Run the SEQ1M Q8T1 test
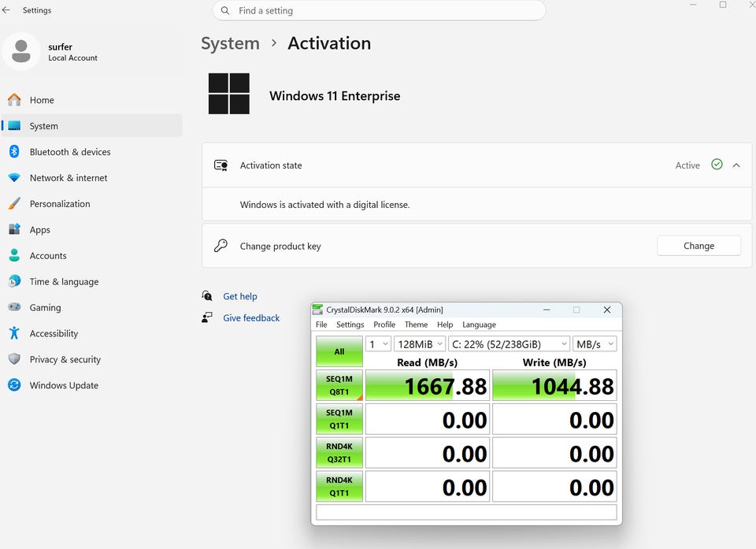The width and height of the screenshot is (756, 549). [339, 385]
